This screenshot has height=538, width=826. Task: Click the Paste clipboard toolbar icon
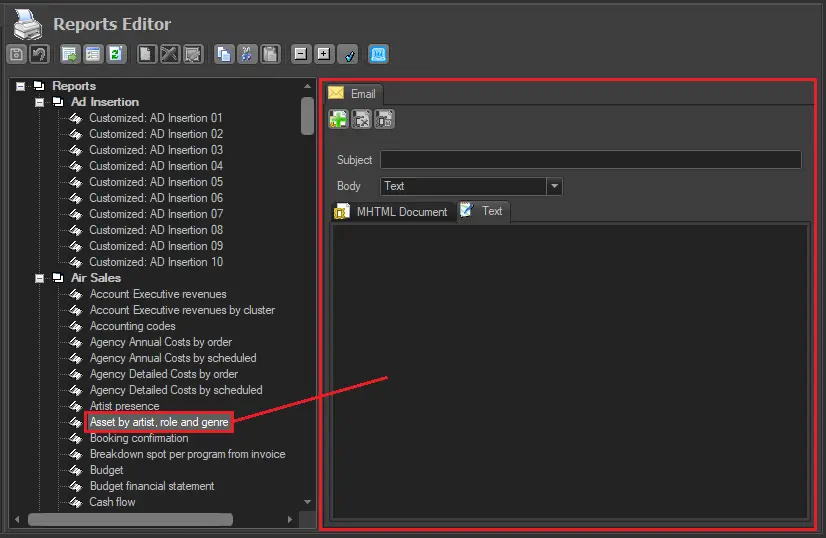tap(270, 54)
